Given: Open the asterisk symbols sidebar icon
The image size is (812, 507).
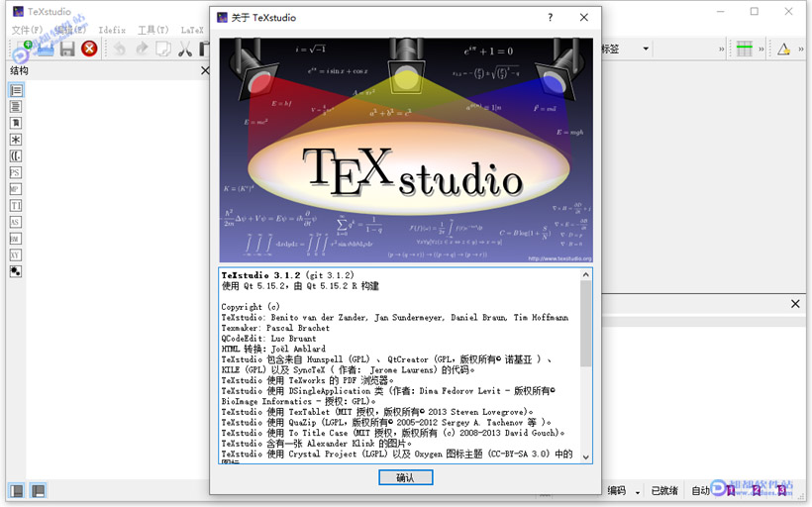Looking at the screenshot, I should [16, 140].
